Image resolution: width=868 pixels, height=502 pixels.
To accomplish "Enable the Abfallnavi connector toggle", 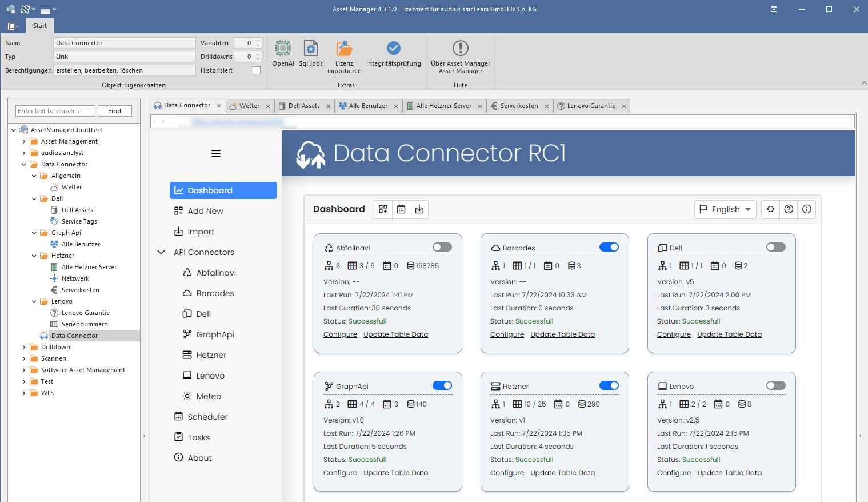I will point(442,247).
